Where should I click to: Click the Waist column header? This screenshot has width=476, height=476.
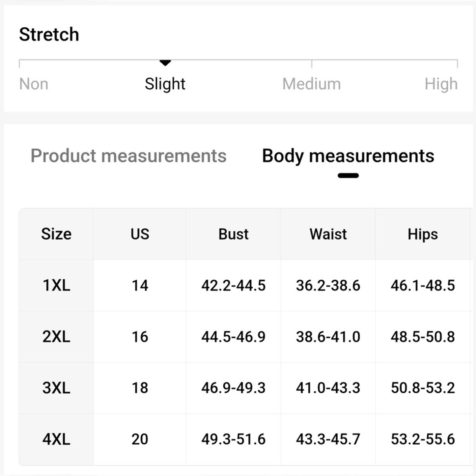(x=328, y=234)
